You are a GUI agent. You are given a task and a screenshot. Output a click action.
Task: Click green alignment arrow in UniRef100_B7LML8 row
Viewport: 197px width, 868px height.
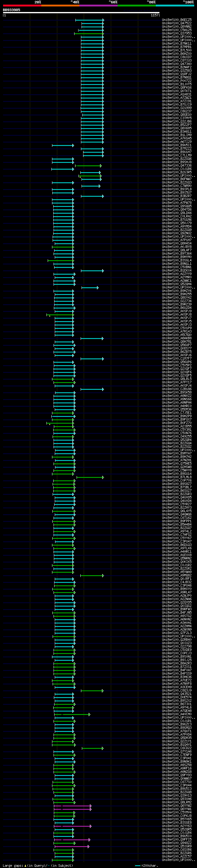click(90, 478)
